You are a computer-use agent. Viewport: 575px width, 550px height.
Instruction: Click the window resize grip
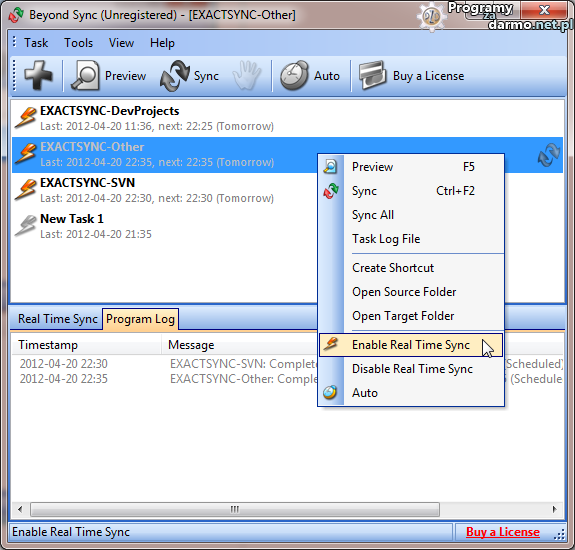(x=559, y=535)
